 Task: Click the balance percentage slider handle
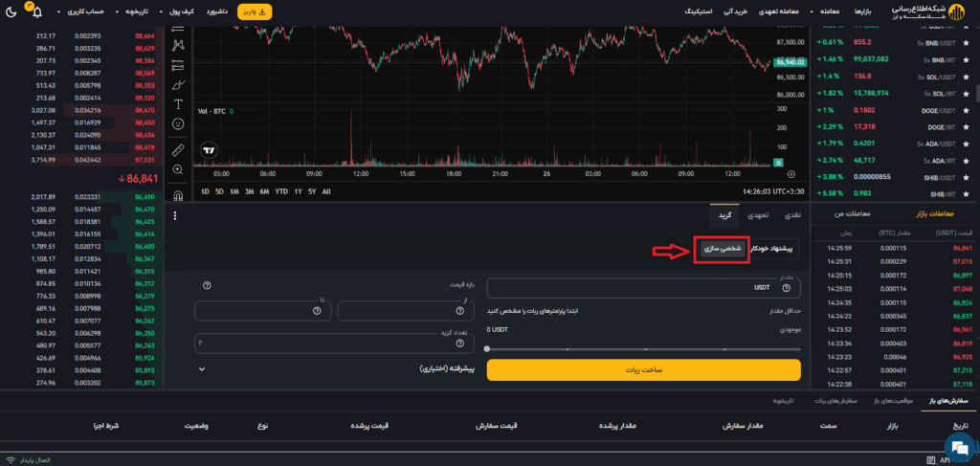click(x=487, y=349)
